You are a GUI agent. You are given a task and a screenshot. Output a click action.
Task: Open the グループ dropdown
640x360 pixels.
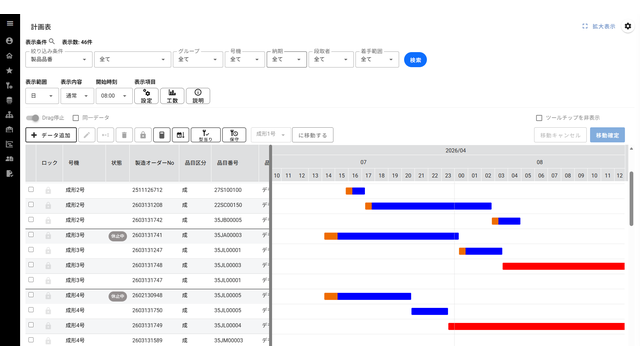click(198, 60)
